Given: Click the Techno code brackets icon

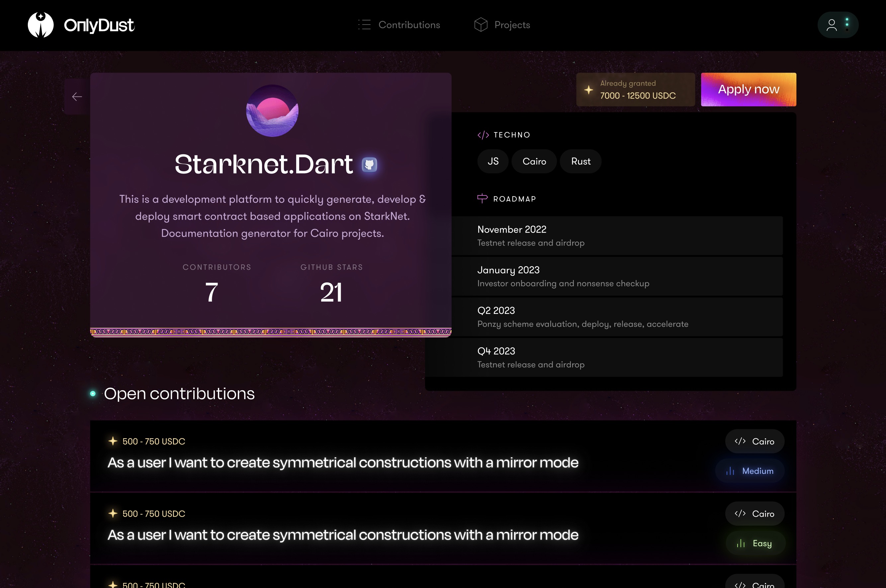Looking at the screenshot, I should [x=483, y=135].
